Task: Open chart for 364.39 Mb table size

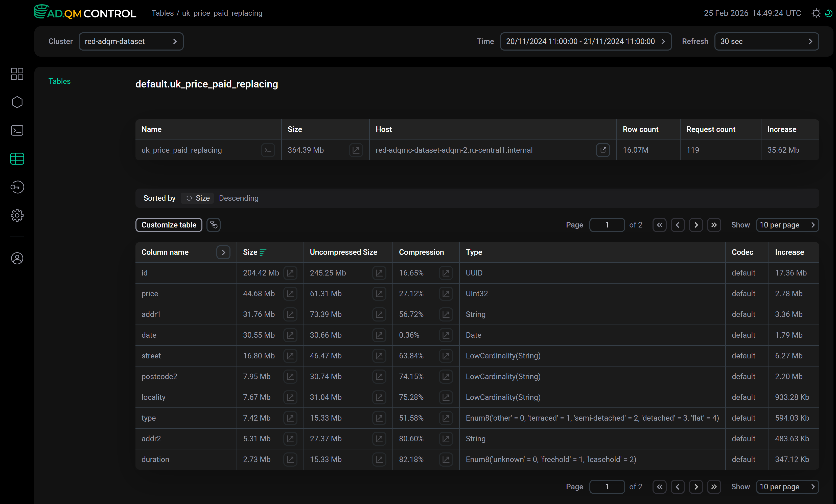Action: [x=356, y=150]
